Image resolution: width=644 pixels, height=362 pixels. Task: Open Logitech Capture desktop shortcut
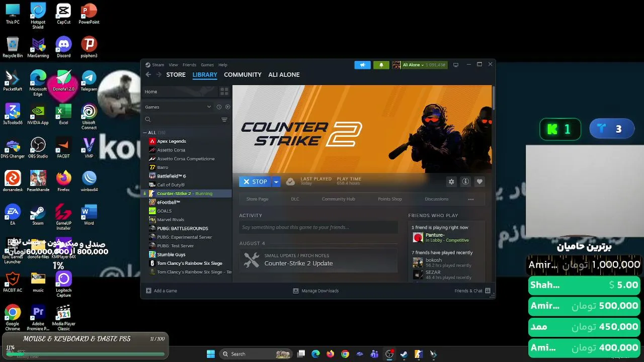[x=63, y=285]
